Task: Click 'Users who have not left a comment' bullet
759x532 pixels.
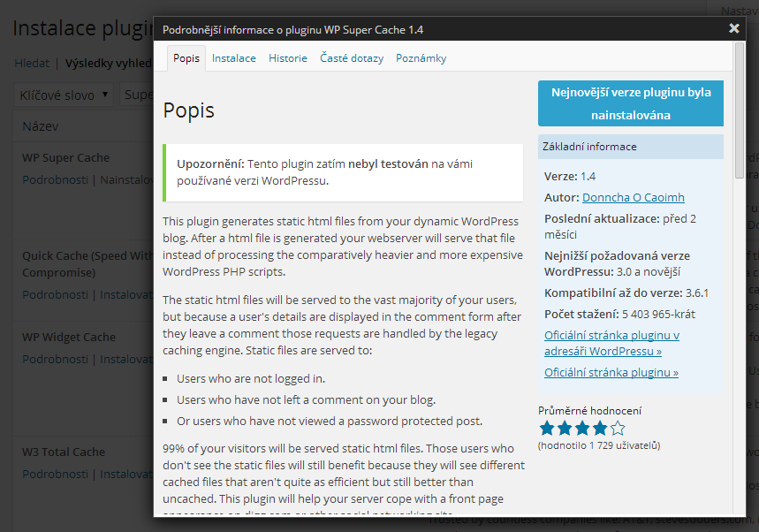Action: (x=306, y=399)
